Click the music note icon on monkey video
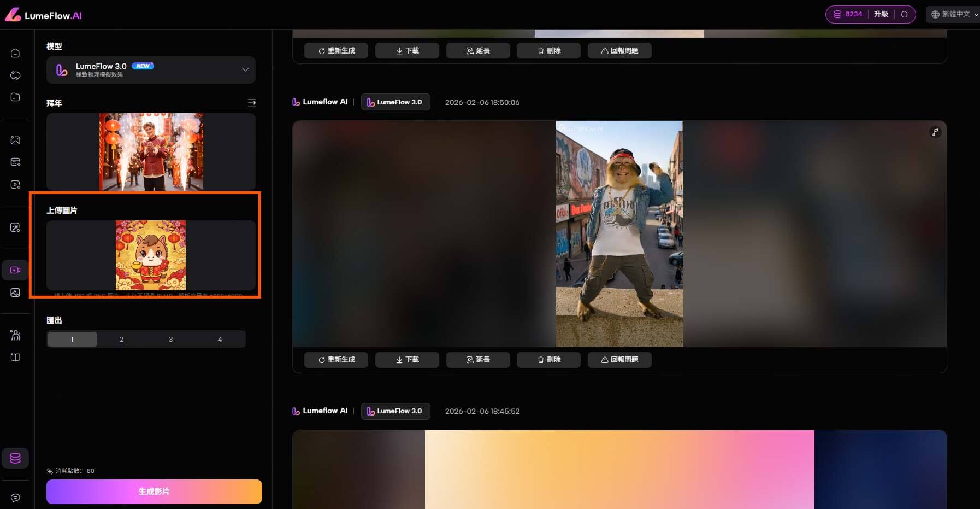Screen dimensions: 980x509 [935, 132]
